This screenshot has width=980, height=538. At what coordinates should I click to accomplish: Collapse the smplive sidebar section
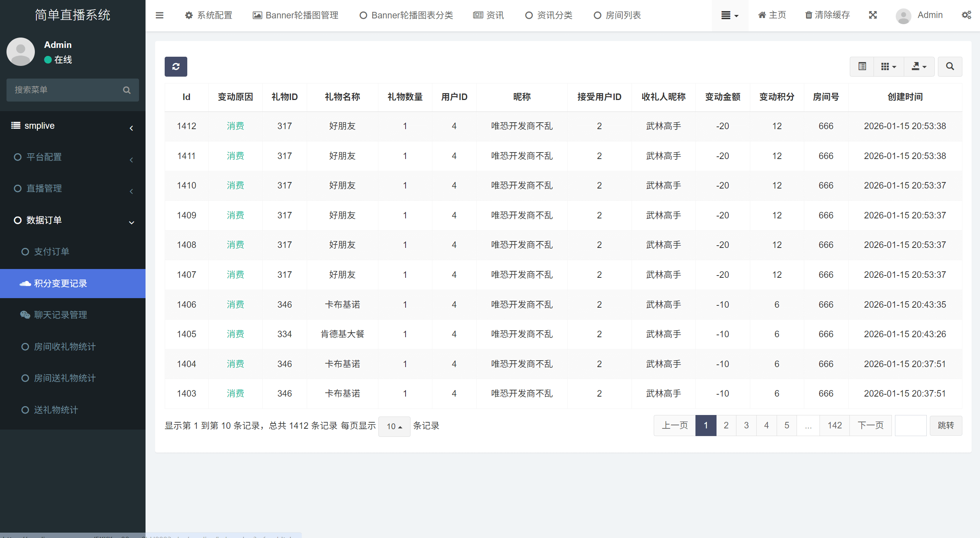131,128
